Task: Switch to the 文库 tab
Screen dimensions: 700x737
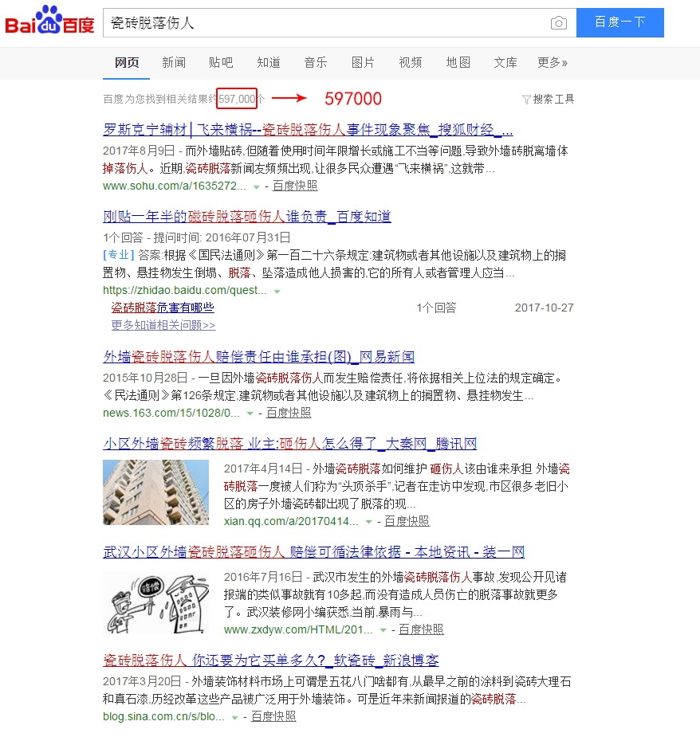Action: pos(505,62)
